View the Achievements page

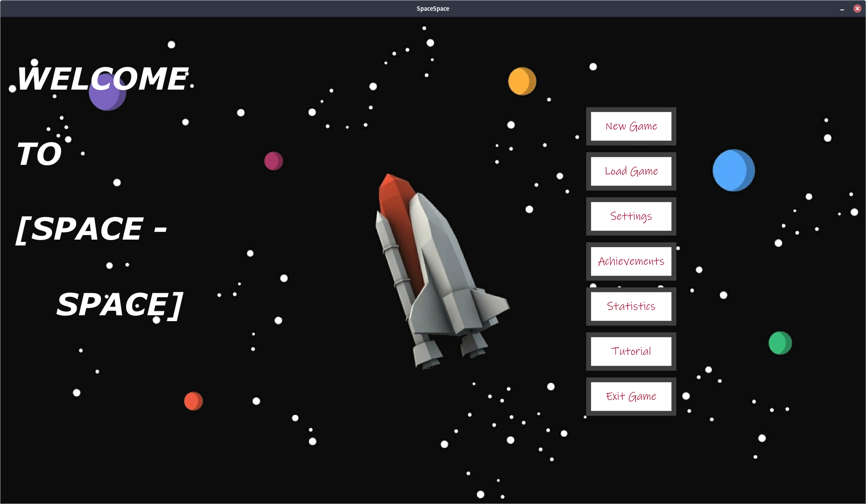coord(631,261)
